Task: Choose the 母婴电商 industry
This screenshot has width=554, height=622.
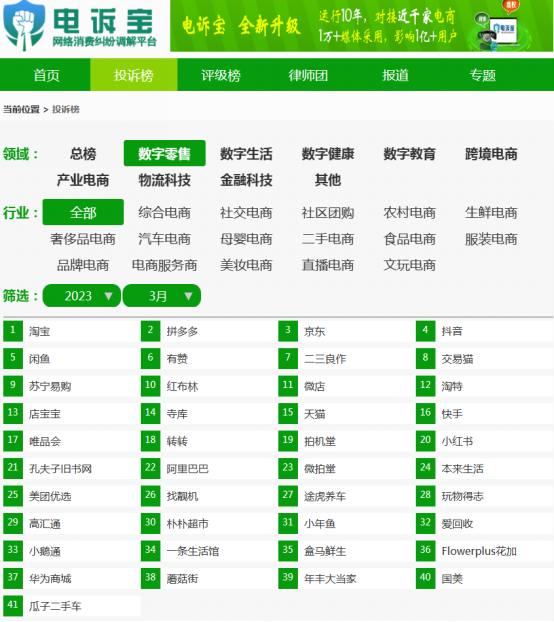Action: 246,239
